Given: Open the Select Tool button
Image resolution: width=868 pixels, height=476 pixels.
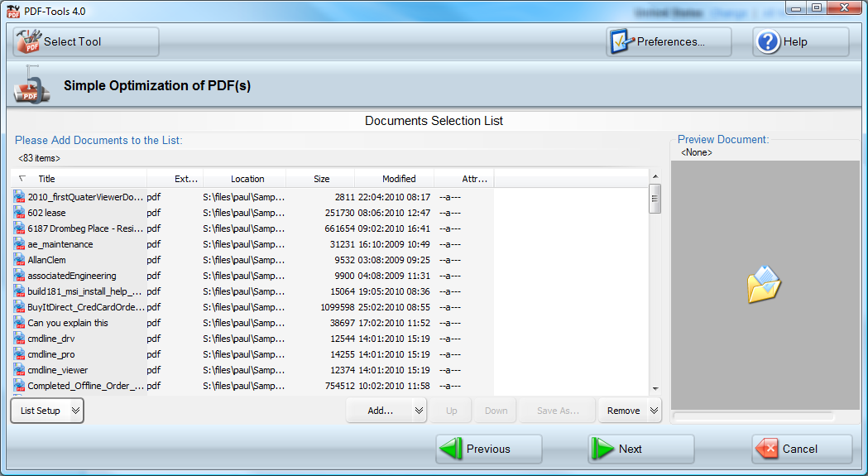Looking at the screenshot, I should click(86, 41).
